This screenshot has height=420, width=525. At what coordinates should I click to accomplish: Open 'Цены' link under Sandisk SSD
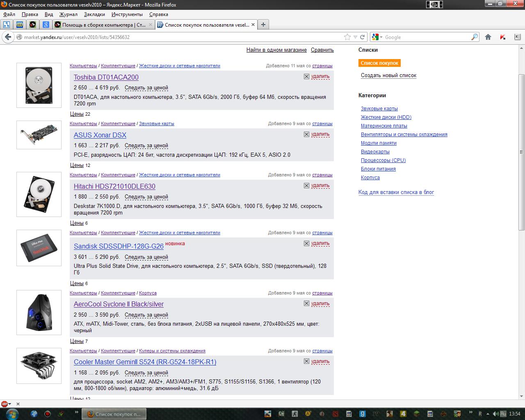click(76, 283)
